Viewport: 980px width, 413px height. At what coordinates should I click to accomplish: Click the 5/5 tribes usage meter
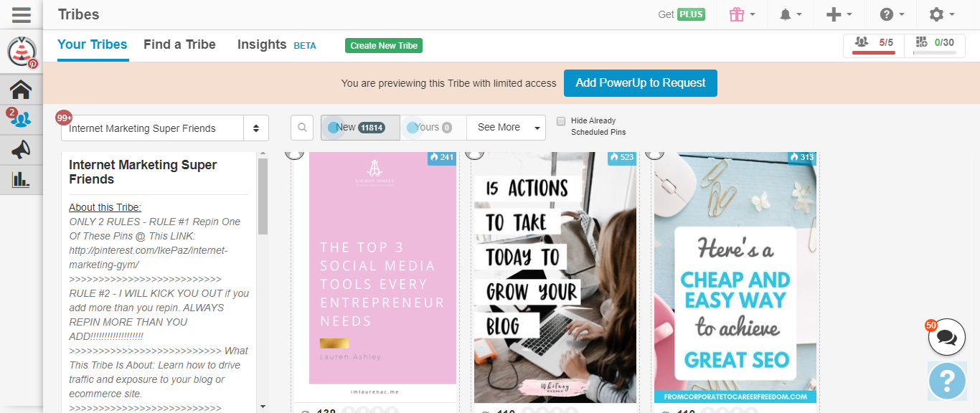[874, 44]
